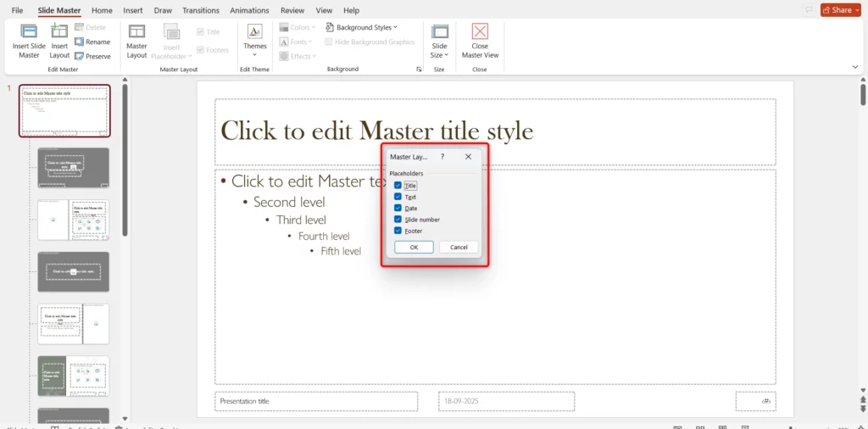Open the File menu
The width and height of the screenshot is (868, 429).
17,10
